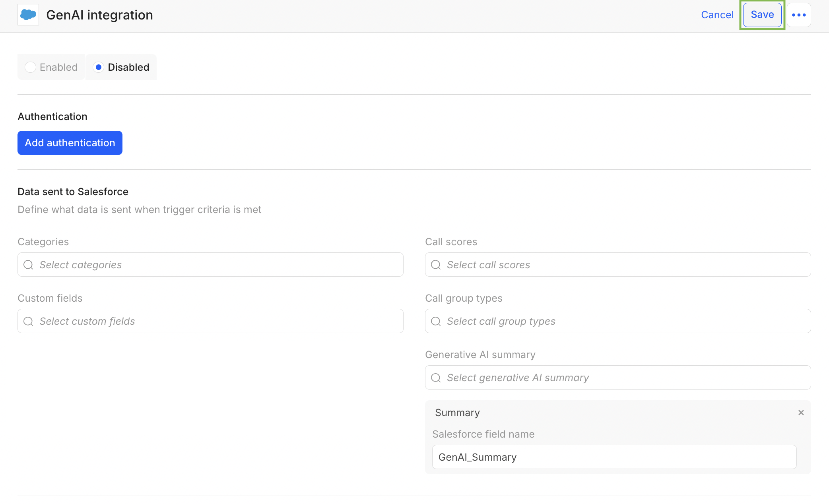
Task: Click the Salesforce field name label
Action: tap(483, 434)
